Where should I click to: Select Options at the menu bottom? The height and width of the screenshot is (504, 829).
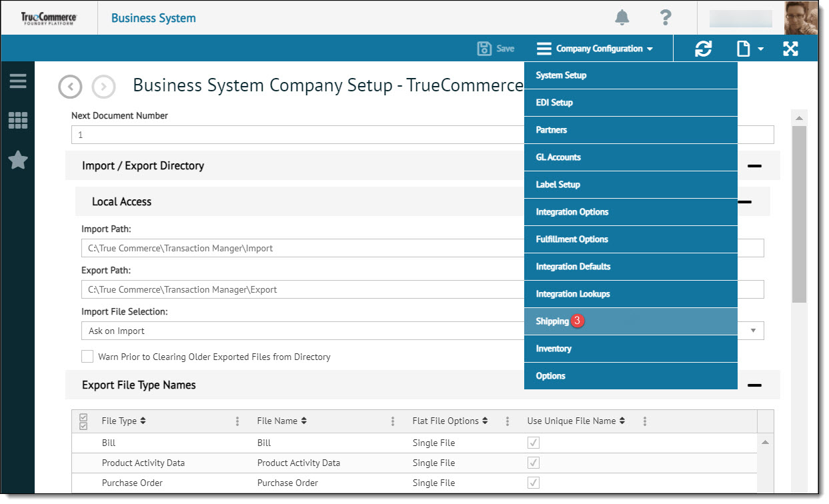pyautogui.click(x=631, y=376)
